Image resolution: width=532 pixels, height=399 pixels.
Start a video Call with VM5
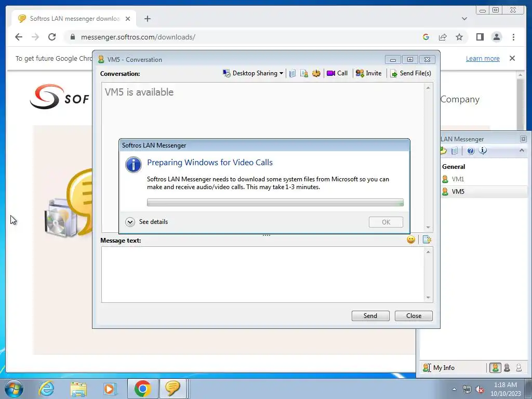point(337,73)
